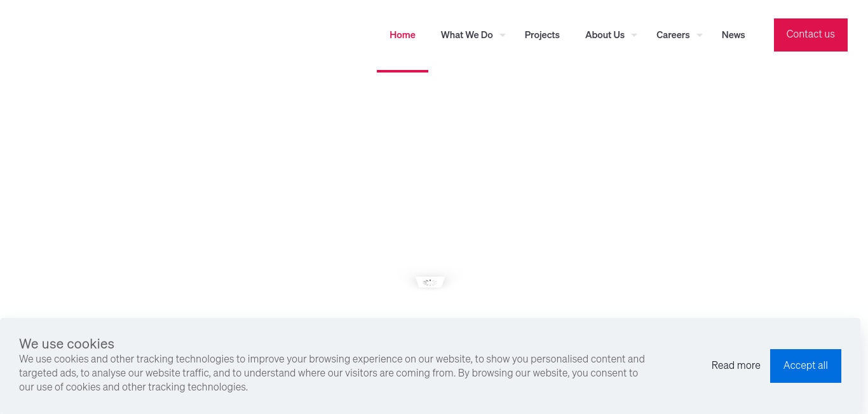Open the Home nav item

[402, 35]
